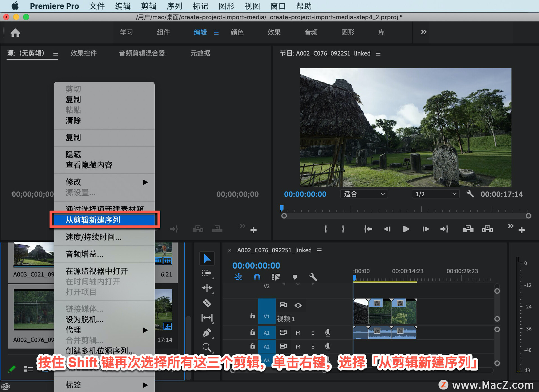This screenshot has width=539, height=392.
Task: Select the Zoom magnifier tool
Action: pyautogui.click(x=207, y=347)
